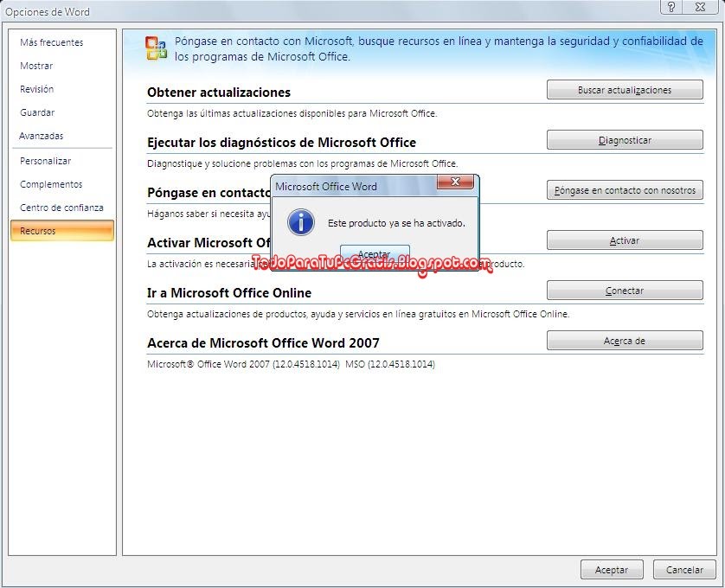The width and height of the screenshot is (725, 588).
Task: Click the blue information icon in dialog
Action: (301, 222)
